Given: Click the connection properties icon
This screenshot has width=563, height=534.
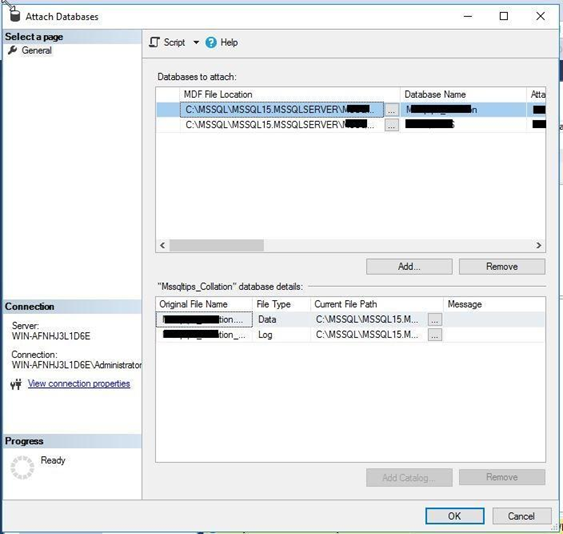Looking at the screenshot, I should 16,384.
